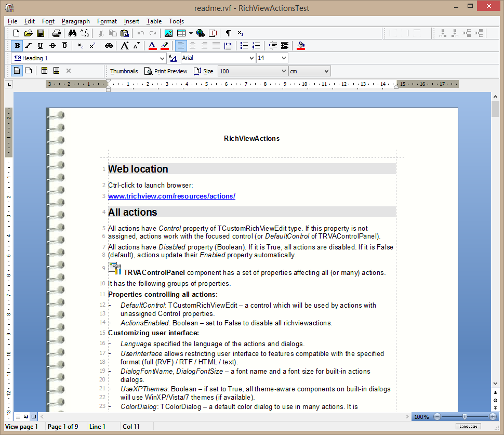The image size is (504, 435).
Task: Toggle Strikethrough formatting
Action: pos(52,46)
